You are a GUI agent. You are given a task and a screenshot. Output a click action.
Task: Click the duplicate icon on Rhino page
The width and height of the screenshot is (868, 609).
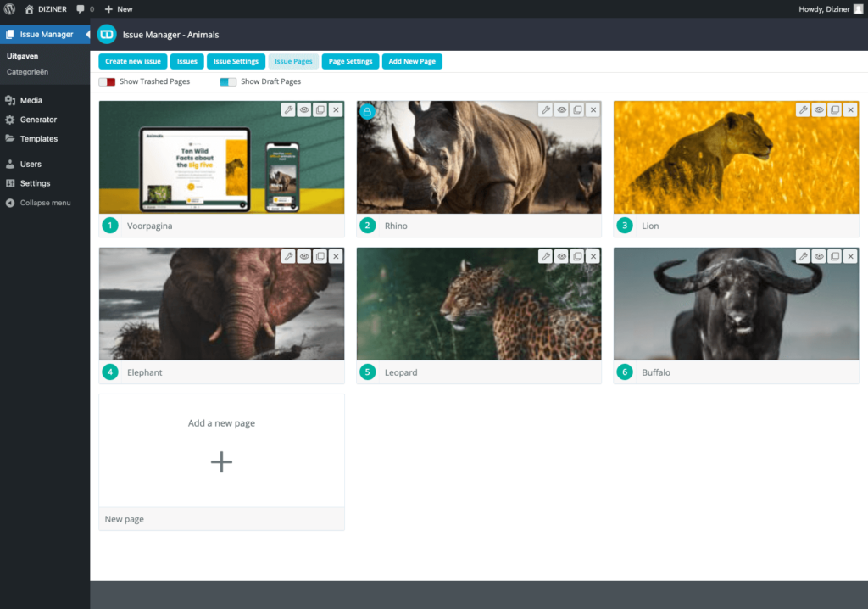577,110
